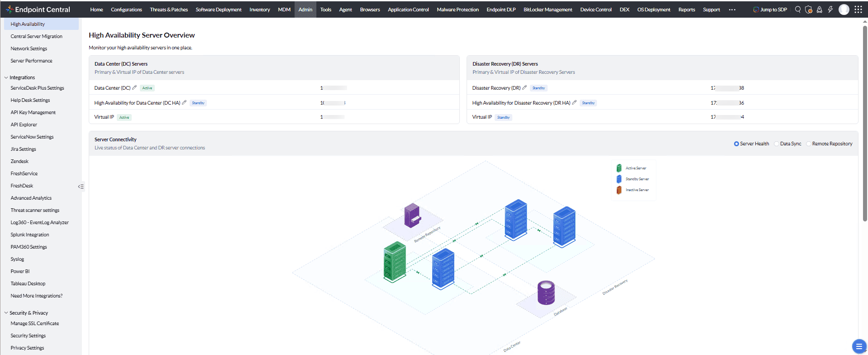Open the MDM tab
This screenshot has width=868, height=355.
point(284,10)
